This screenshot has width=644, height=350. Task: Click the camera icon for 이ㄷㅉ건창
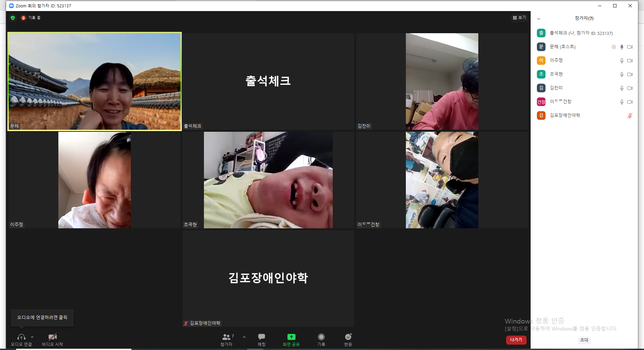tap(630, 102)
